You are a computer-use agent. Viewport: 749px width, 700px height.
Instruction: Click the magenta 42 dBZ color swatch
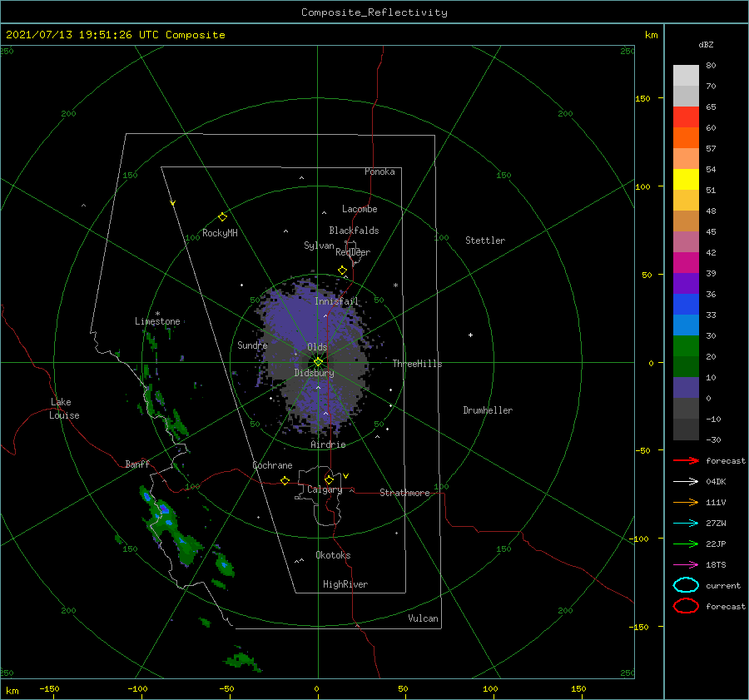(686, 263)
